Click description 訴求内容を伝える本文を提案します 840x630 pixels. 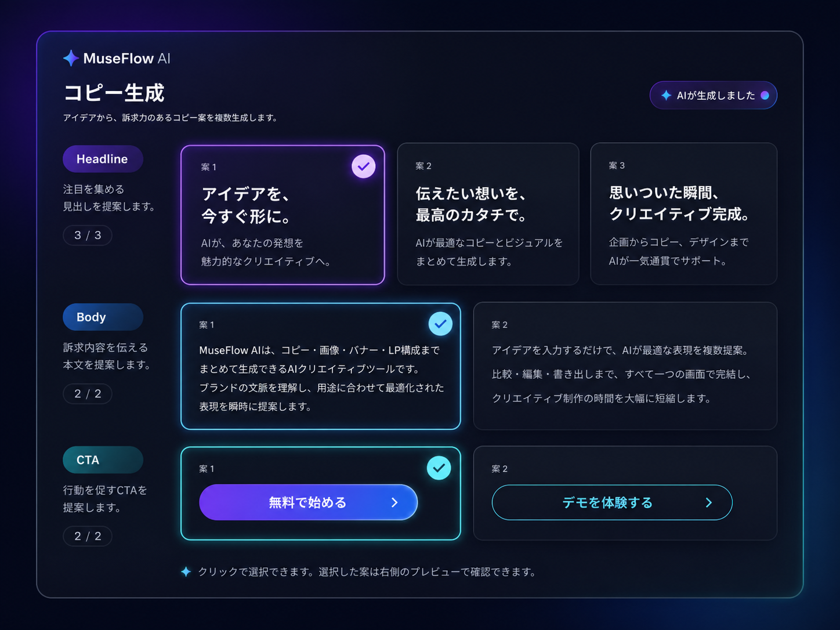pyautogui.click(x=107, y=356)
